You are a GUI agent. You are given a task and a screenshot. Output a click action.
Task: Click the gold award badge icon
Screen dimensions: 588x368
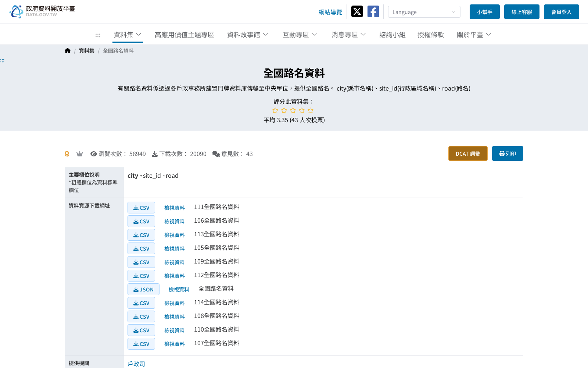pyautogui.click(x=67, y=154)
